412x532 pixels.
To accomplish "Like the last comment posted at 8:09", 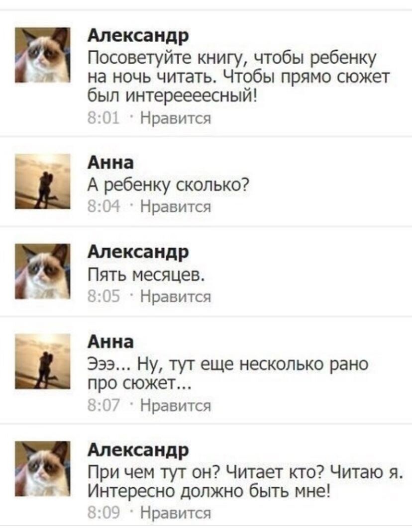I will pyautogui.click(x=176, y=512).
